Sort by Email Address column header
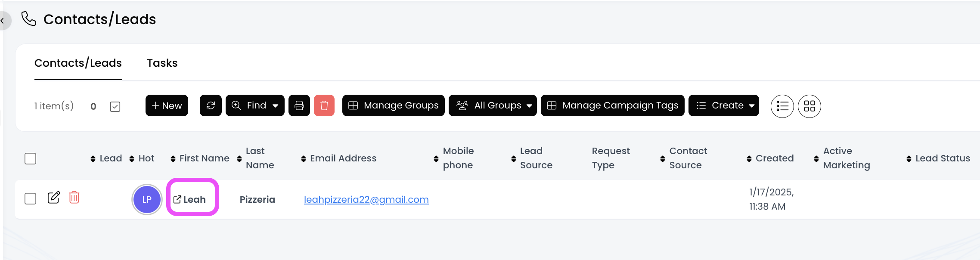 coord(343,158)
